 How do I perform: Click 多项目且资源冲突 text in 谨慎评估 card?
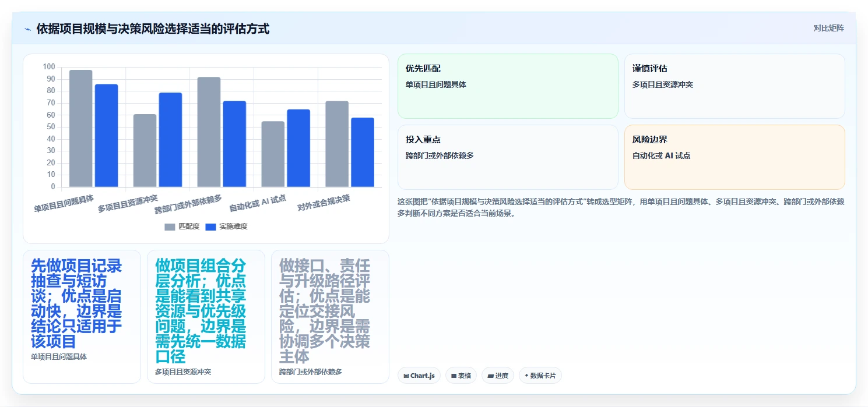(663, 84)
